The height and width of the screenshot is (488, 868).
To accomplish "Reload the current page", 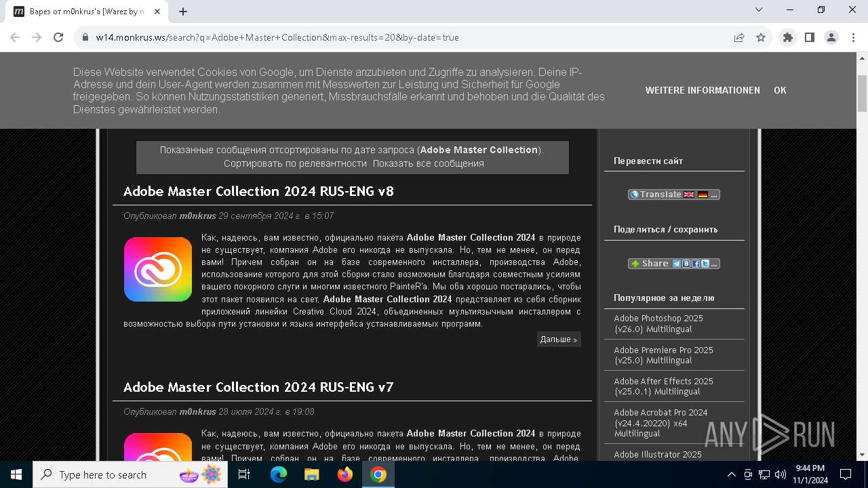I will click(58, 37).
